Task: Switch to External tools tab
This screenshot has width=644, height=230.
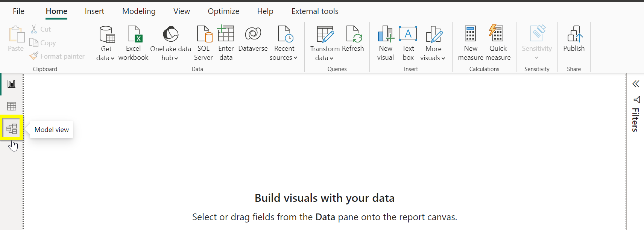Action: point(315,11)
